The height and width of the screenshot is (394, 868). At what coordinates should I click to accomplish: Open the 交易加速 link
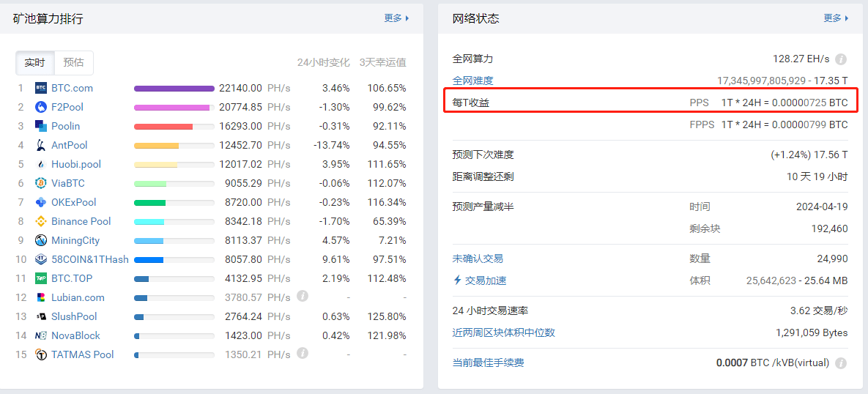480,280
